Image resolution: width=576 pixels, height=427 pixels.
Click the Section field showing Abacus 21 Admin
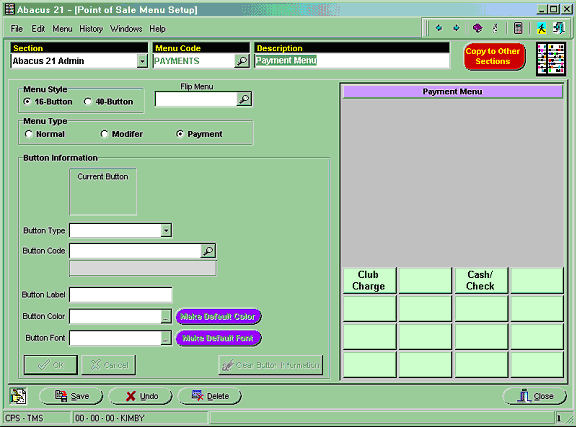coord(74,61)
